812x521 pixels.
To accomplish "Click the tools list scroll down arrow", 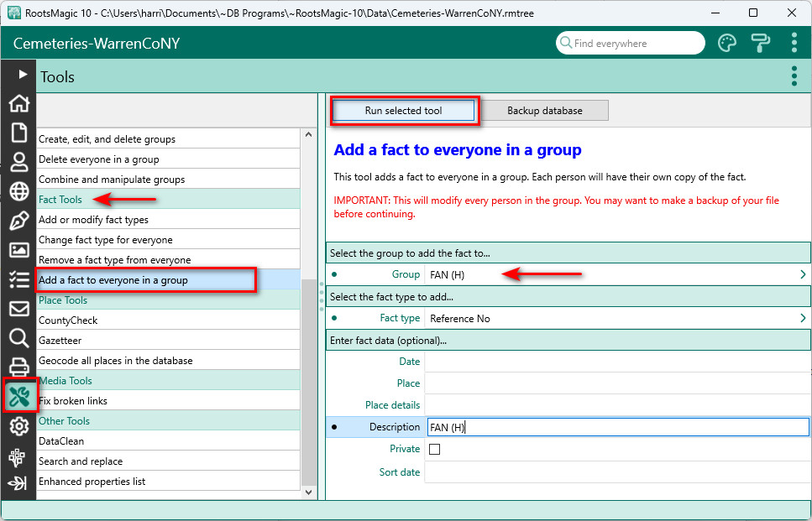I will 309,492.
